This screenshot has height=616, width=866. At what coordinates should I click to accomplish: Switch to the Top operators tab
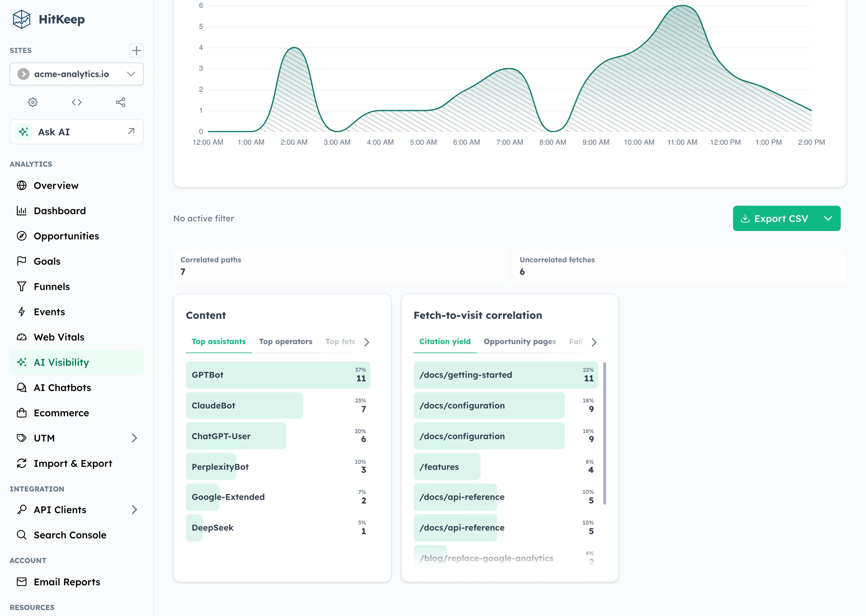285,342
